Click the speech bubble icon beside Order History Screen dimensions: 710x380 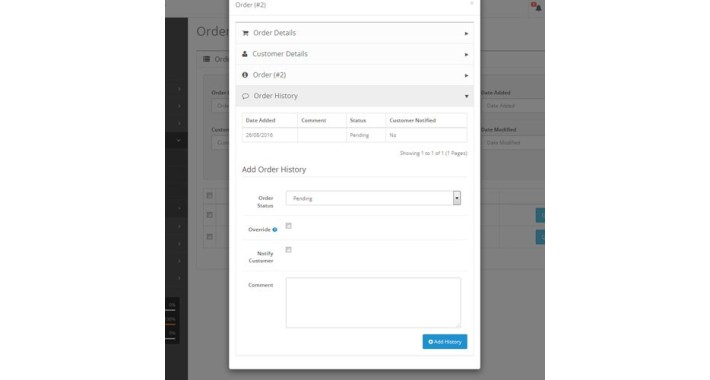tap(245, 96)
